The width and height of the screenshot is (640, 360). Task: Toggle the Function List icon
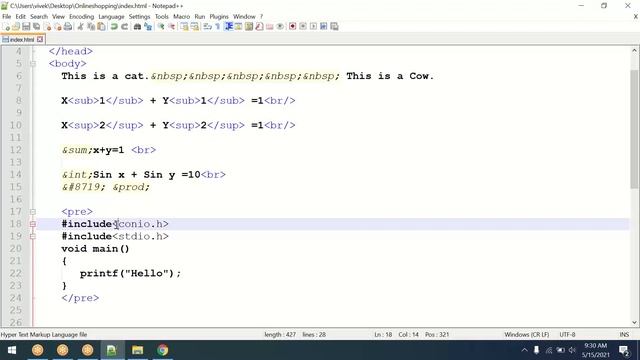(259, 27)
